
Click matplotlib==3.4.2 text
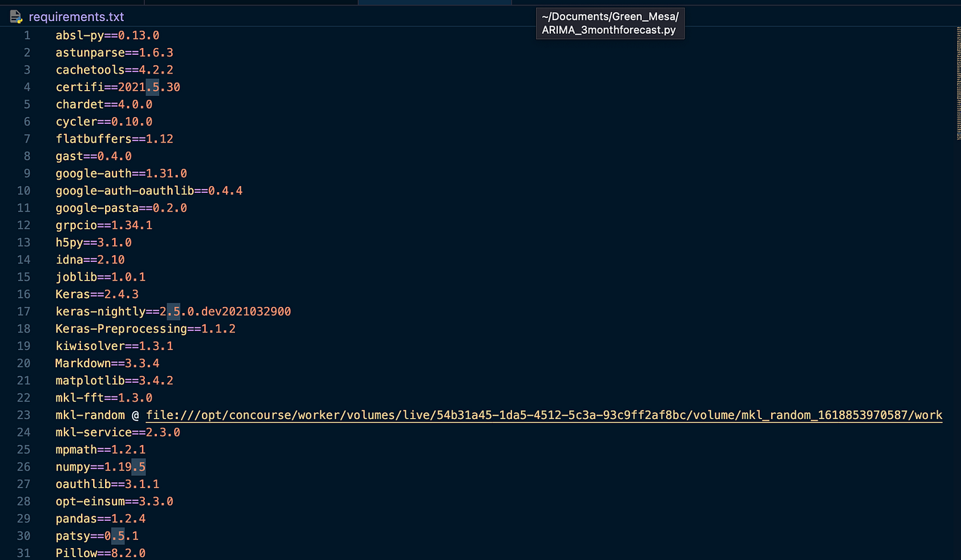click(114, 380)
